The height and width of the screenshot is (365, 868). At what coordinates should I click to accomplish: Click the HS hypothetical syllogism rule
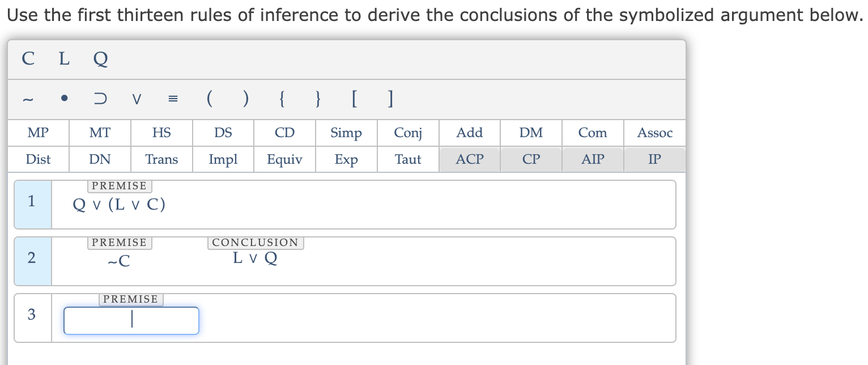(x=161, y=133)
